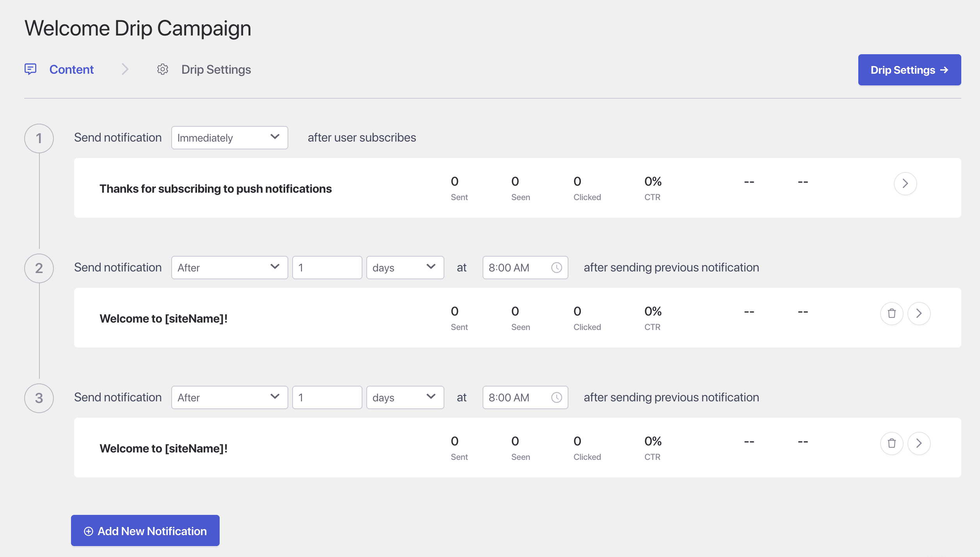Screen dimensions: 980x557
Task: Open third notification details chevron
Action: tap(919, 443)
